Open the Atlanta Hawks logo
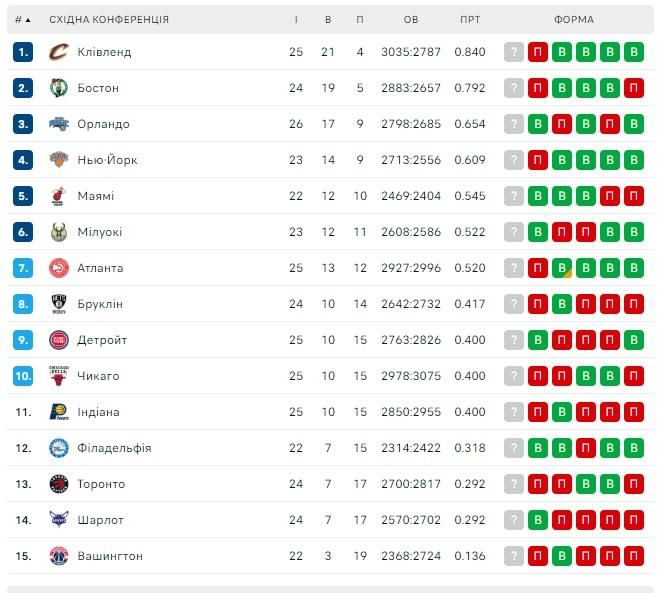Image resolution: width=665 pixels, height=593 pixels. click(59, 268)
